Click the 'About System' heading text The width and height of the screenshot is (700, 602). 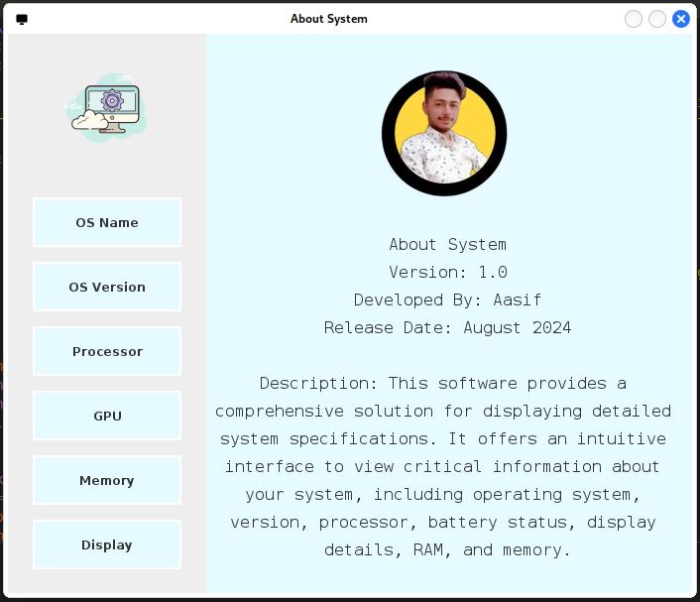pos(447,244)
